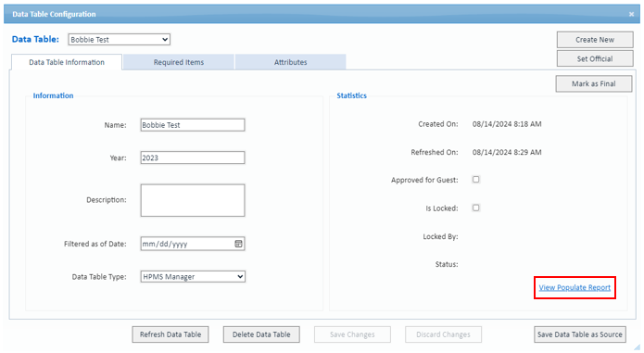Select the Data Table Information tab

(67, 62)
